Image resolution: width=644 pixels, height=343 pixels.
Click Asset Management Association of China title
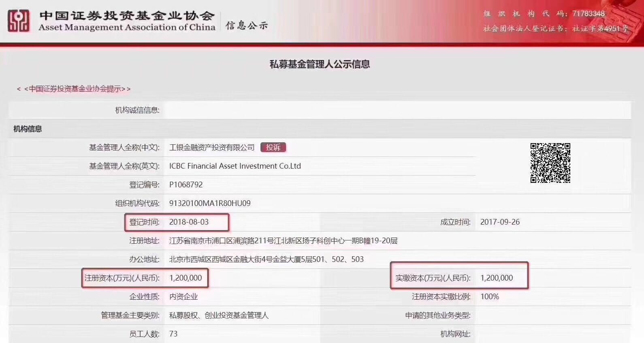point(127,27)
